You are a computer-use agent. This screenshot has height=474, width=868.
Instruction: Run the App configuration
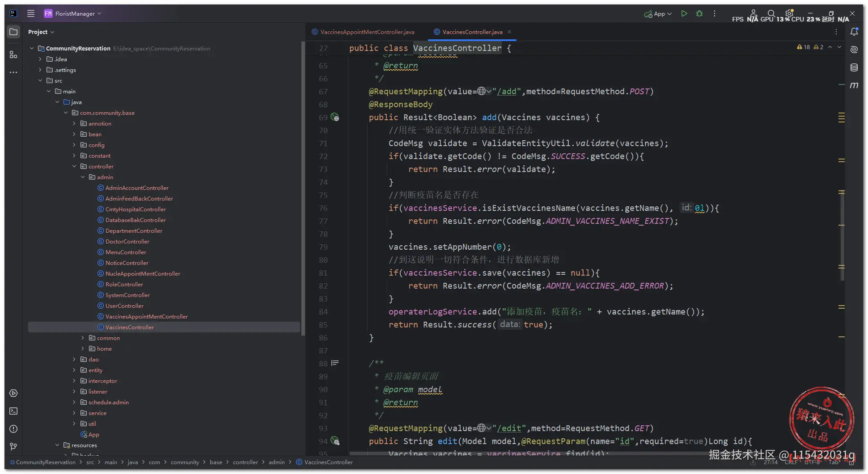click(684, 13)
